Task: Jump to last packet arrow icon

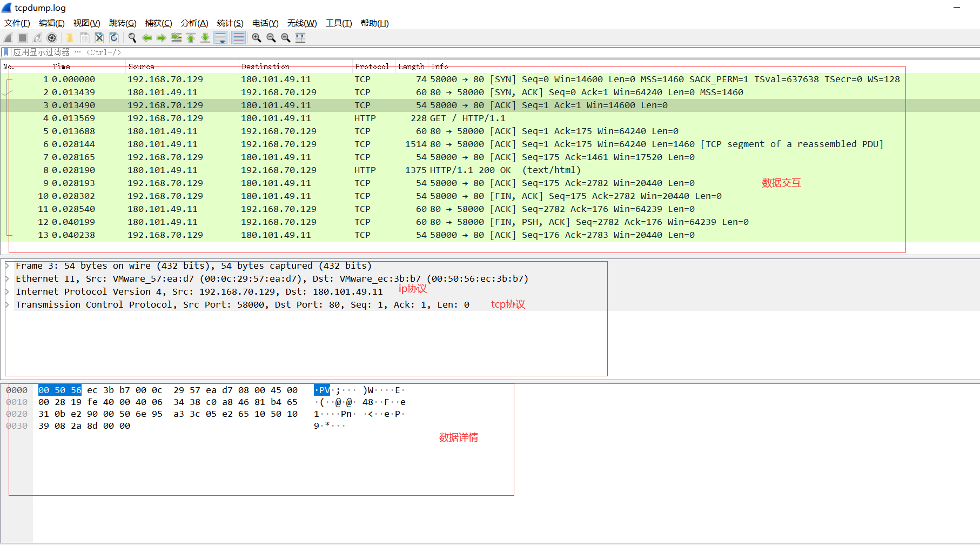Action: [x=205, y=38]
